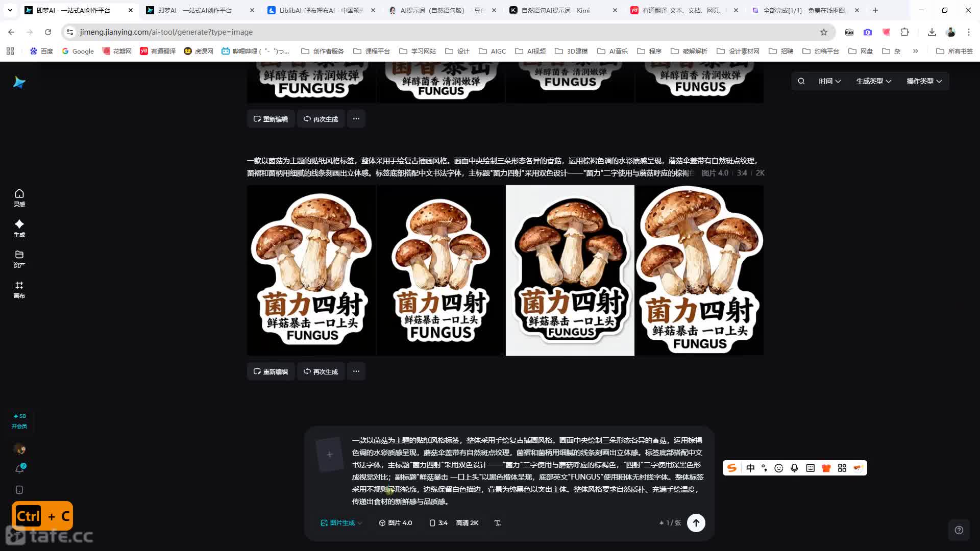
Task: Open the 画布 canvas tool
Action: click(x=19, y=289)
